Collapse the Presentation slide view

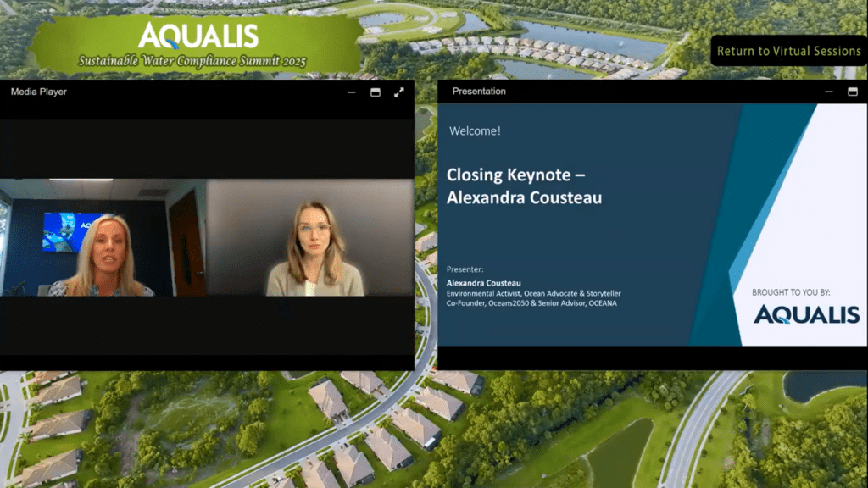828,91
